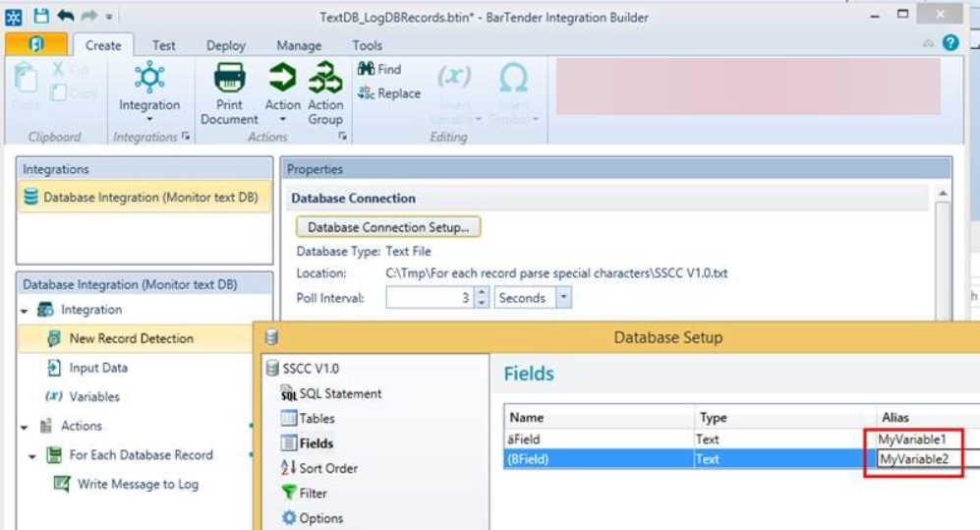Click the Integration ribbon button

pyautogui.click(x=149, y=90)
